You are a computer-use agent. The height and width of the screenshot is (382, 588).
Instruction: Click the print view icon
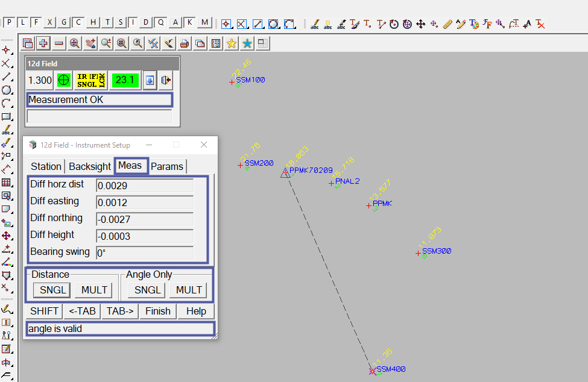(x=185, y=43)
